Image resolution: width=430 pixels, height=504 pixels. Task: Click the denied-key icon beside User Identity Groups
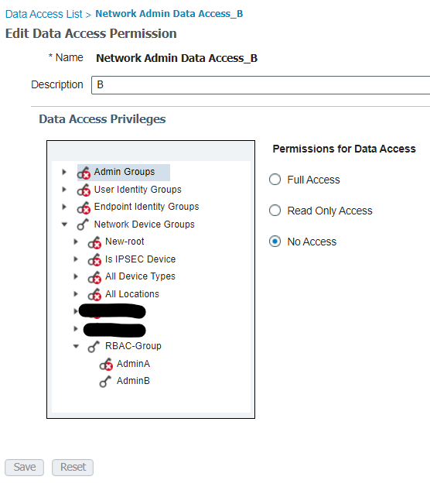(x=84, y=190)
